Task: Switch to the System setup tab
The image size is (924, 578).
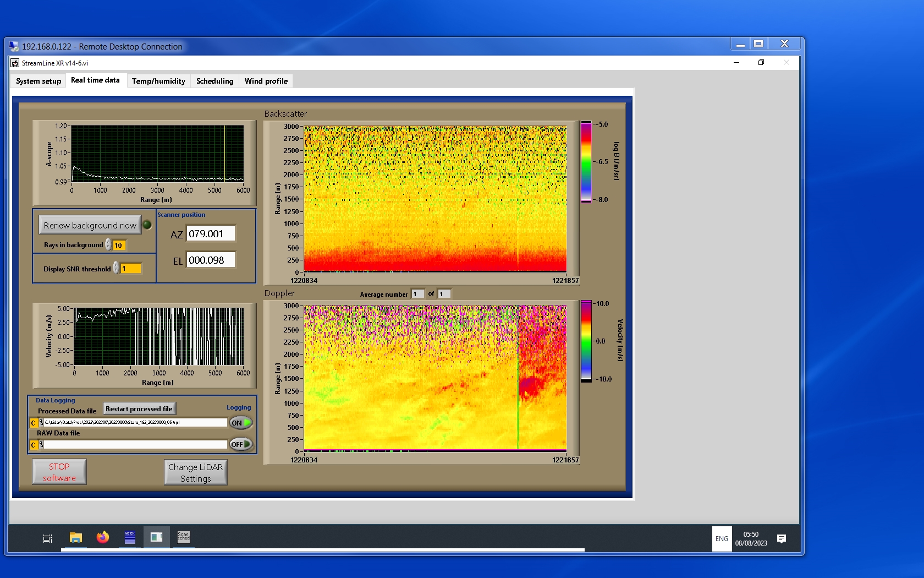Action: (38, 81)
